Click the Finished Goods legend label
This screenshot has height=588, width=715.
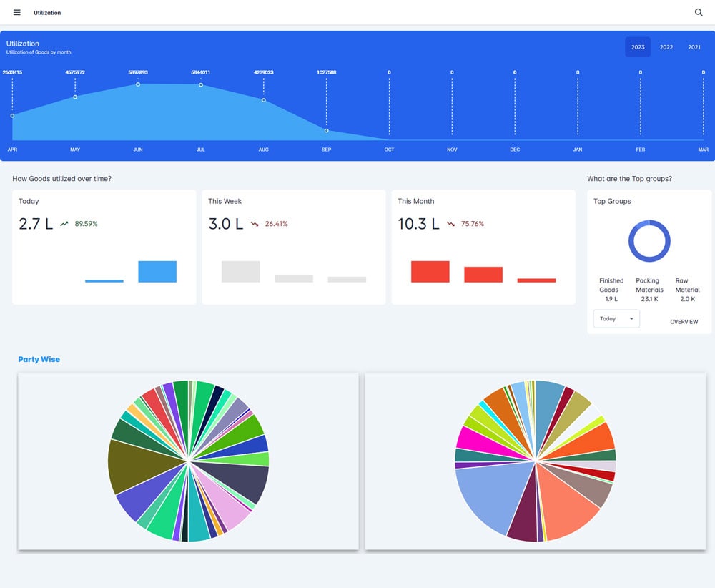(611, 285)
